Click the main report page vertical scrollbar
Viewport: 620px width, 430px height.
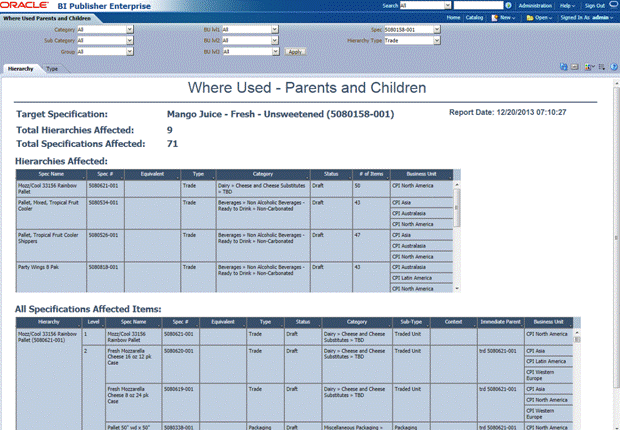[x=616, y=237]
